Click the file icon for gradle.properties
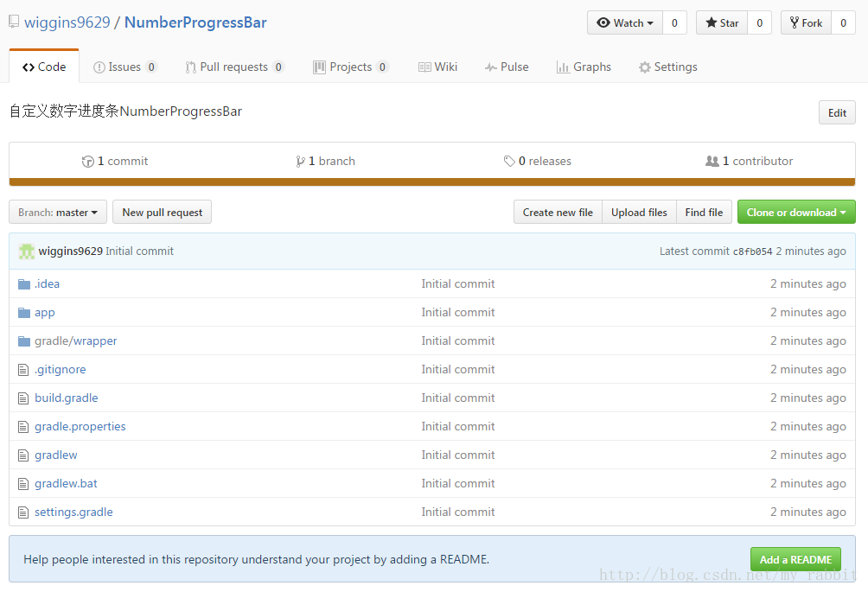 (23, 427)
